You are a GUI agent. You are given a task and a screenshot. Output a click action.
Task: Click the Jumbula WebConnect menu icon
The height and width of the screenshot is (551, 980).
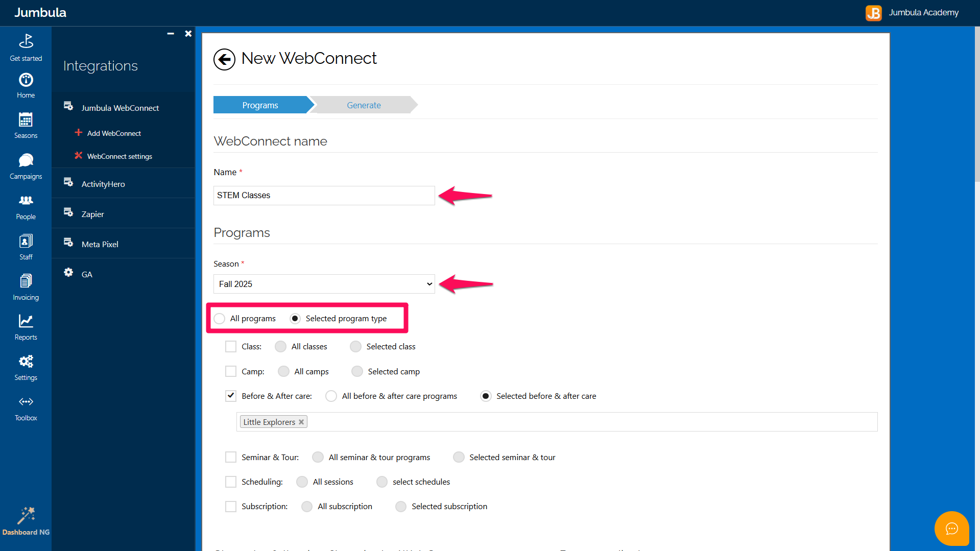pos(68,106)
